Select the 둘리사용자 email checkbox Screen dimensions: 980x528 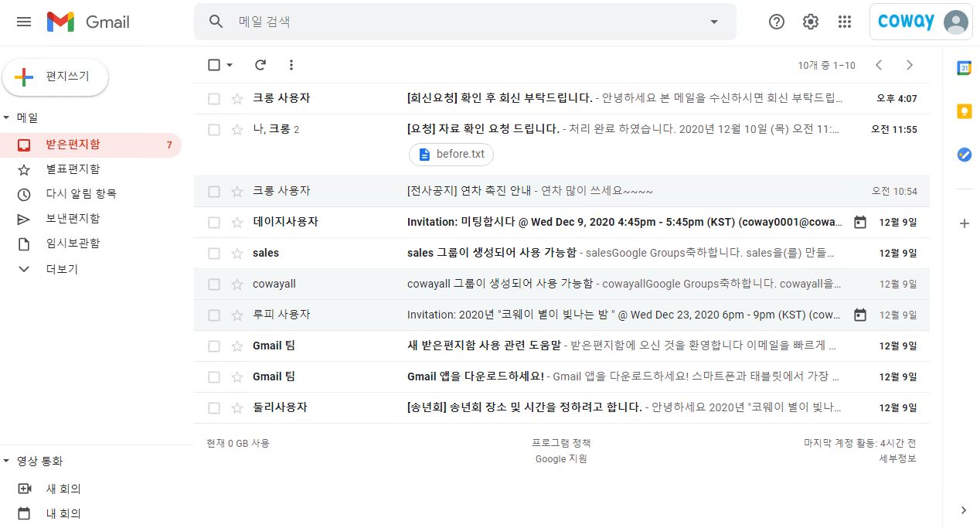point(214,408)
